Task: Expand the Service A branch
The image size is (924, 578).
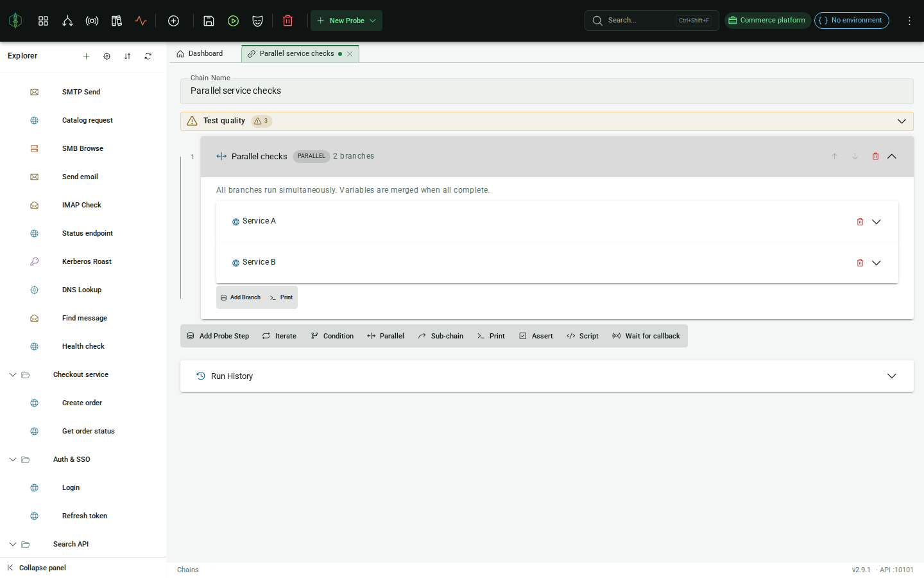Action: tap(877, 222)
